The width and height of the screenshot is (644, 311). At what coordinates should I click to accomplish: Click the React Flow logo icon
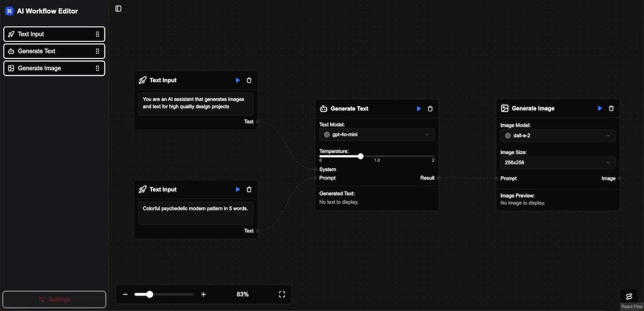(x=628, y=296)
